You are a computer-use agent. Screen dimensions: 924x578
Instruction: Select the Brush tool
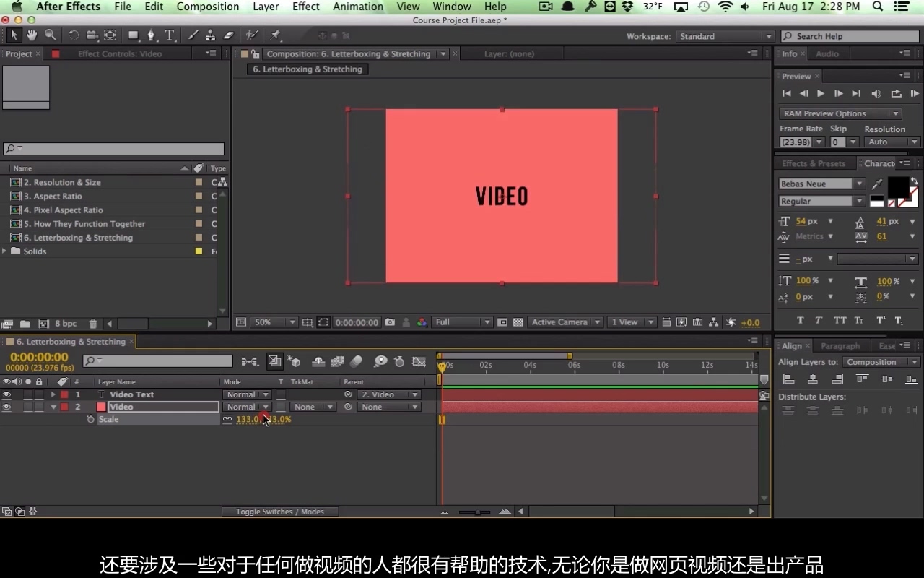193,35
